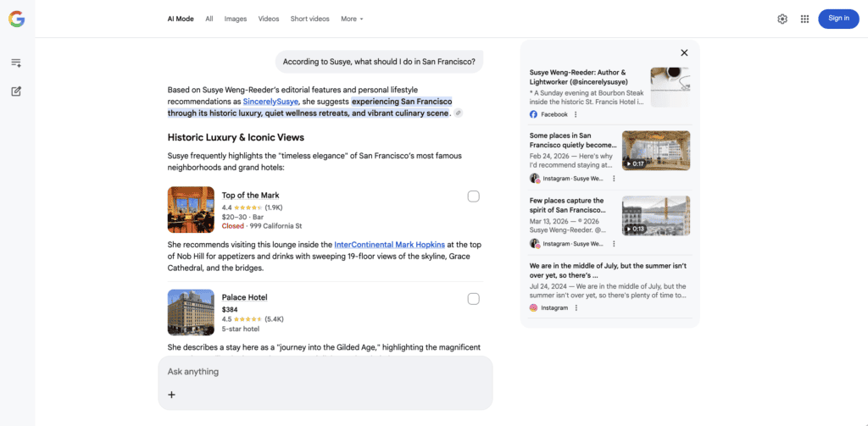Click Instagram icon in July source

pos(534,307)
